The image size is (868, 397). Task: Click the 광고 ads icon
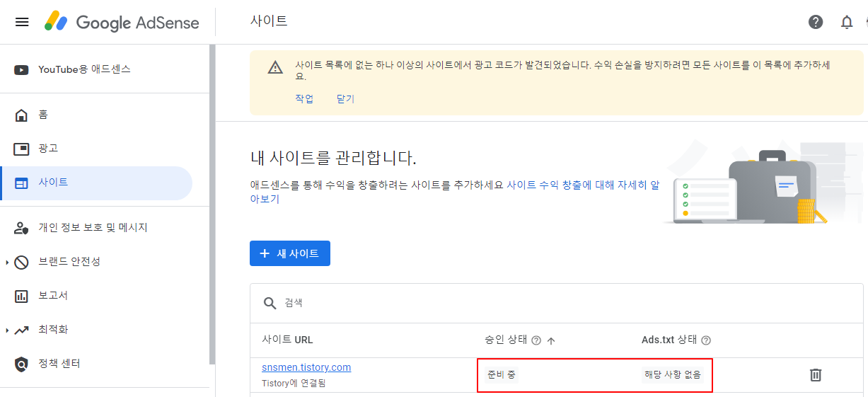[22, 149]
